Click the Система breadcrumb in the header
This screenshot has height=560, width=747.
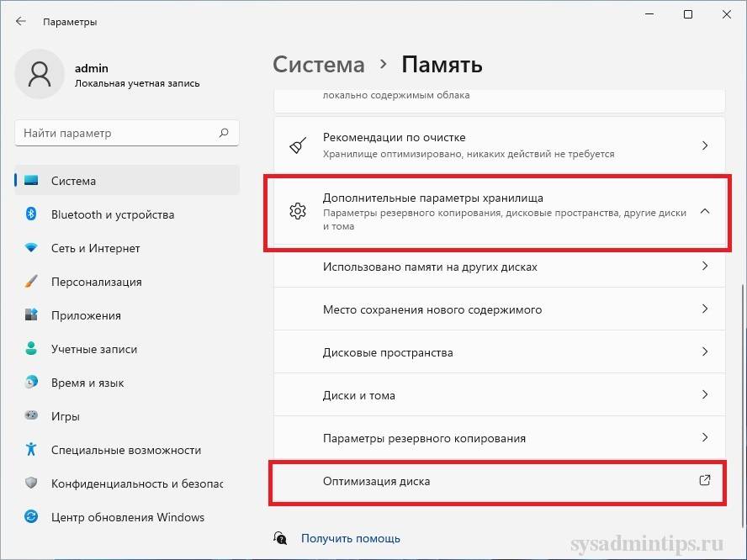click(x=319, y=65)
